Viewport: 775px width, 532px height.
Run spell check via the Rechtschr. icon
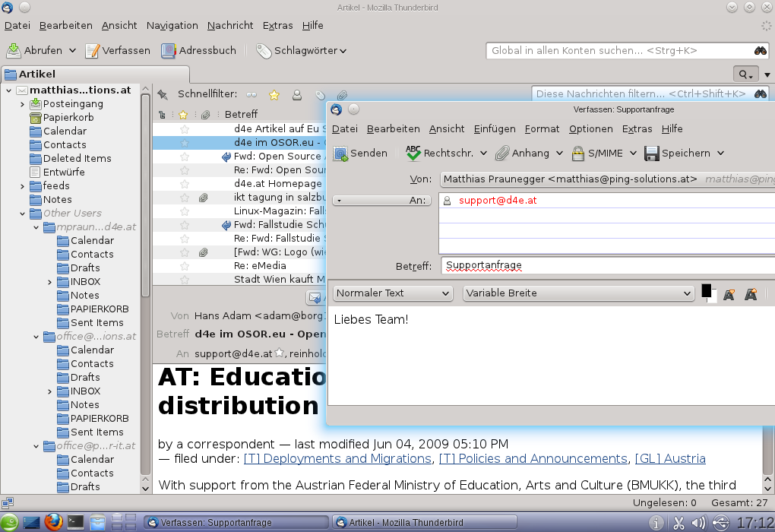[413, 154]
